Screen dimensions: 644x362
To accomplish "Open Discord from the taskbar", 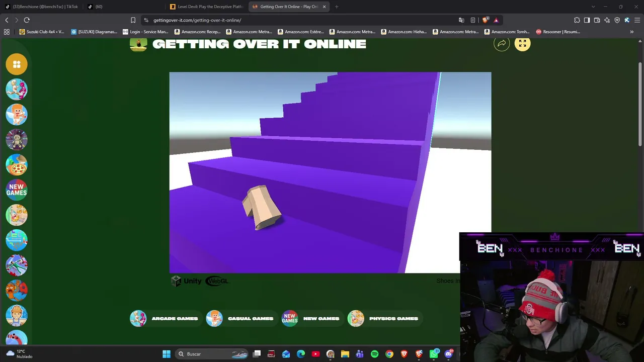I will pos(448,354).
